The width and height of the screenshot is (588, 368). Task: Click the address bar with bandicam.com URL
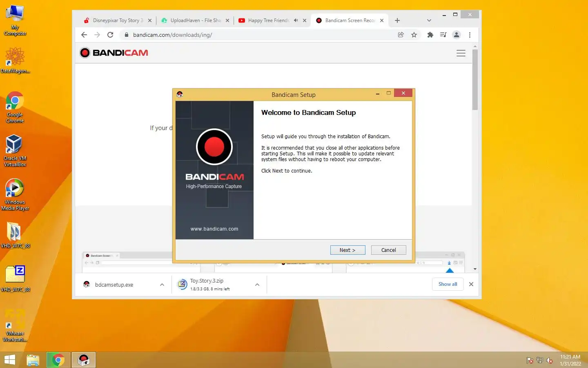click(261, 35)
